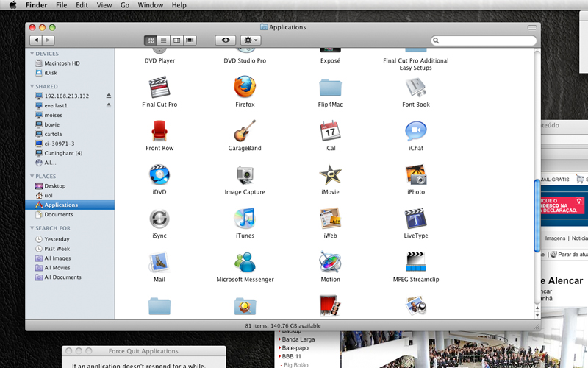Click the scroll down arrow in Finder
This screenshot has width=588, height=368.
[x=537, y=316]
